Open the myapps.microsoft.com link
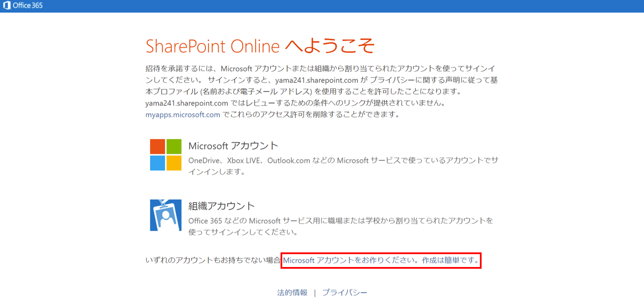This screenshot has height=307, width=644. [x=183, y=115]
